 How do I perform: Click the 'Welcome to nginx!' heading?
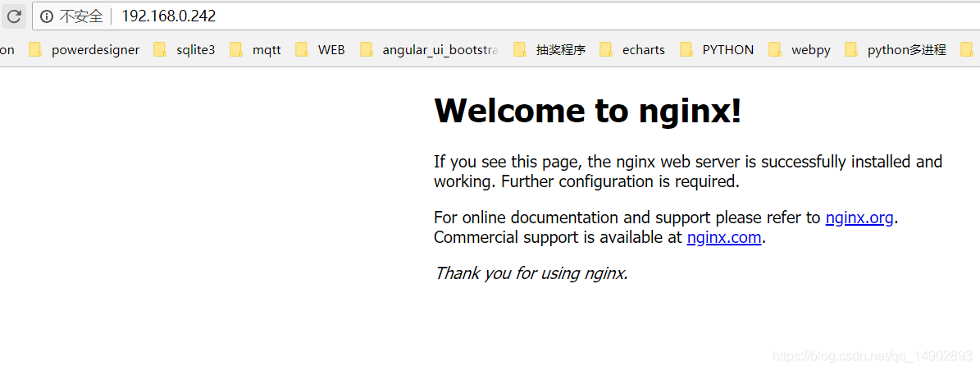587,111
